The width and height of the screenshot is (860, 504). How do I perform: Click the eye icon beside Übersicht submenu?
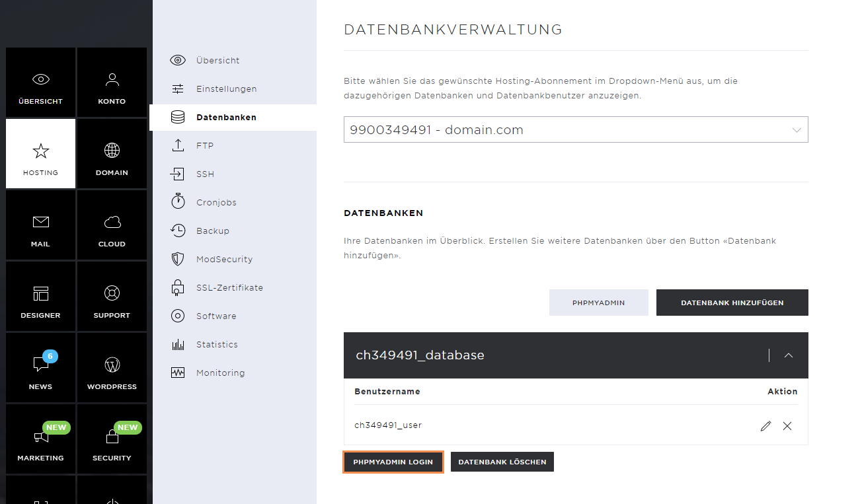178,60
